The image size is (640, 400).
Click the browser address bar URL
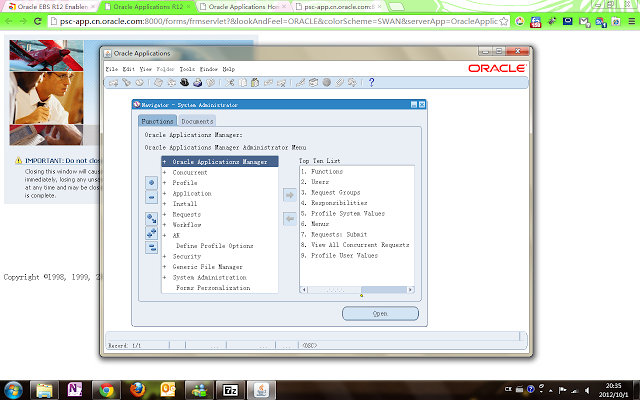(x=278, y=21)
